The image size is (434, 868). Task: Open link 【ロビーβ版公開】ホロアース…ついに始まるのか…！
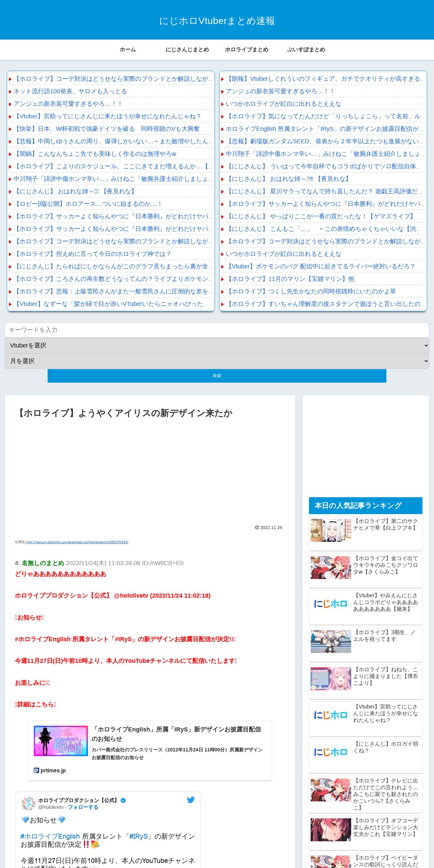88,204
